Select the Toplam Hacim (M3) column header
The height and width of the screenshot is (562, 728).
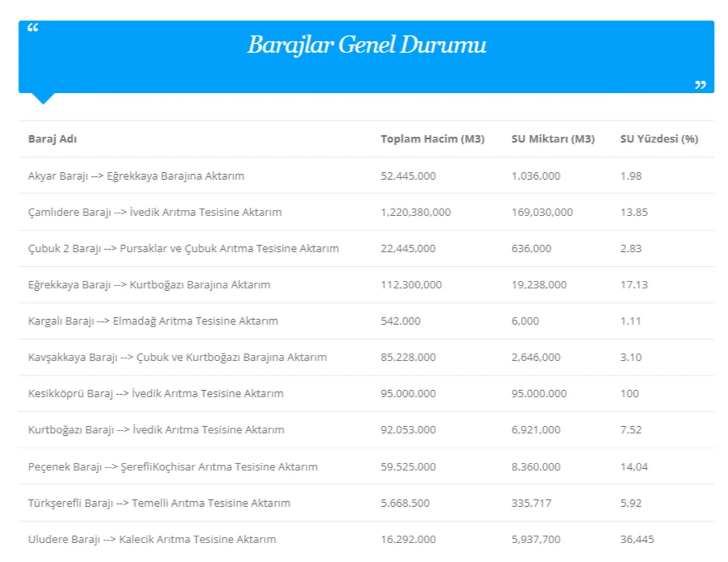pos(432,139)
